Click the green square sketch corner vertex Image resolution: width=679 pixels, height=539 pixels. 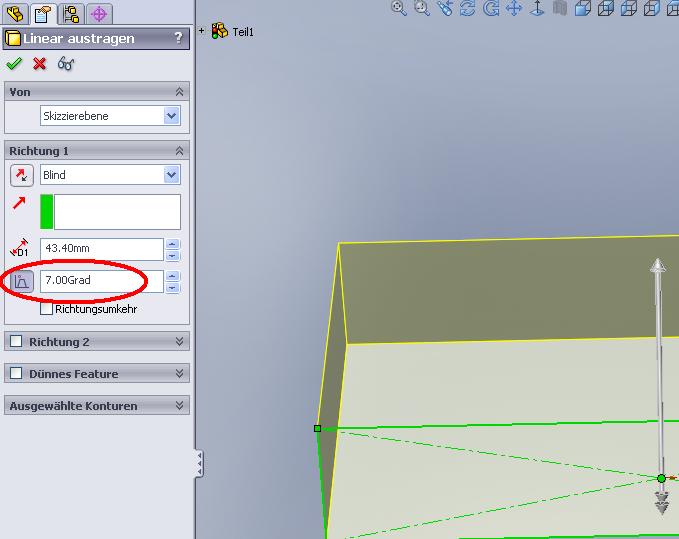(317, 428)
